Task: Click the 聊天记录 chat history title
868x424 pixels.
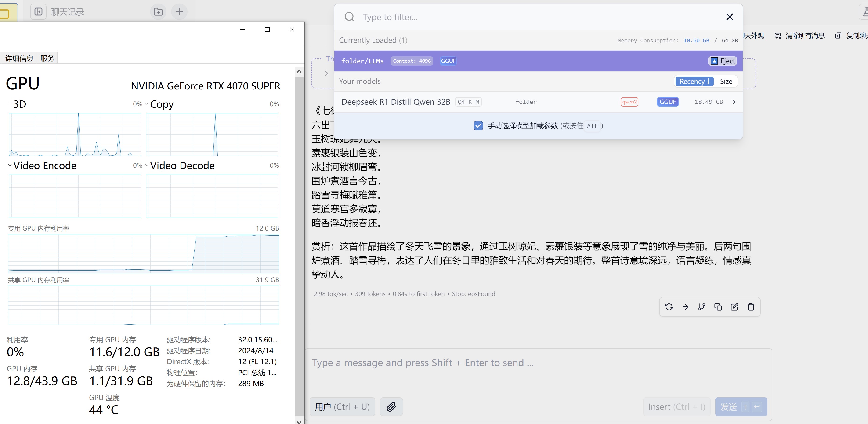Action: point(67,12)
